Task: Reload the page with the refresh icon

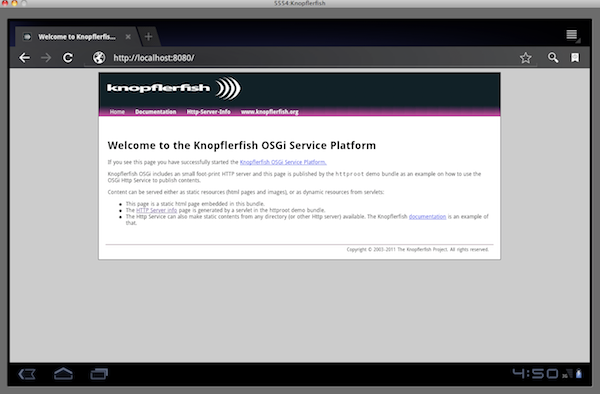Action: [68, 58]
